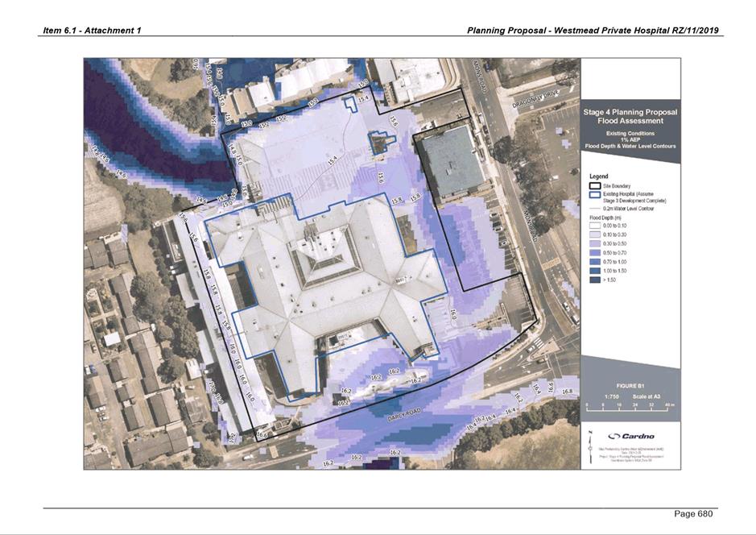Click the north arrow symbol

tap(592, 446)
